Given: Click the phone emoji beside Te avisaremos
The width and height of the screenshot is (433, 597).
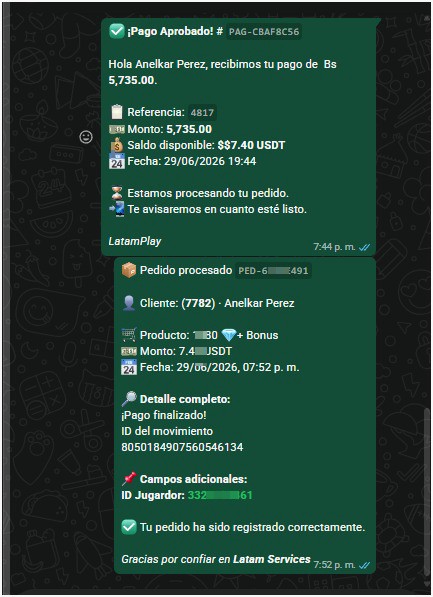Looking at the screenshot, I should point(117,209).
